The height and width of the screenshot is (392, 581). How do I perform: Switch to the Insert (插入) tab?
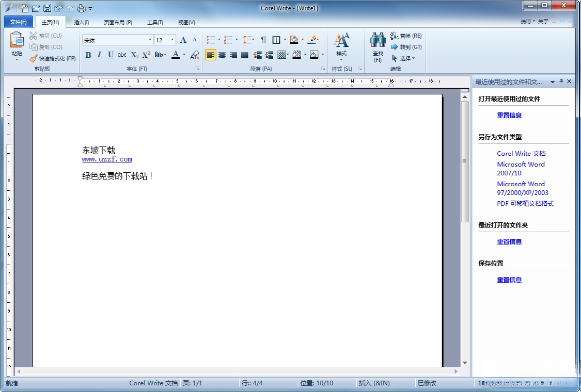tap(82, 22)
